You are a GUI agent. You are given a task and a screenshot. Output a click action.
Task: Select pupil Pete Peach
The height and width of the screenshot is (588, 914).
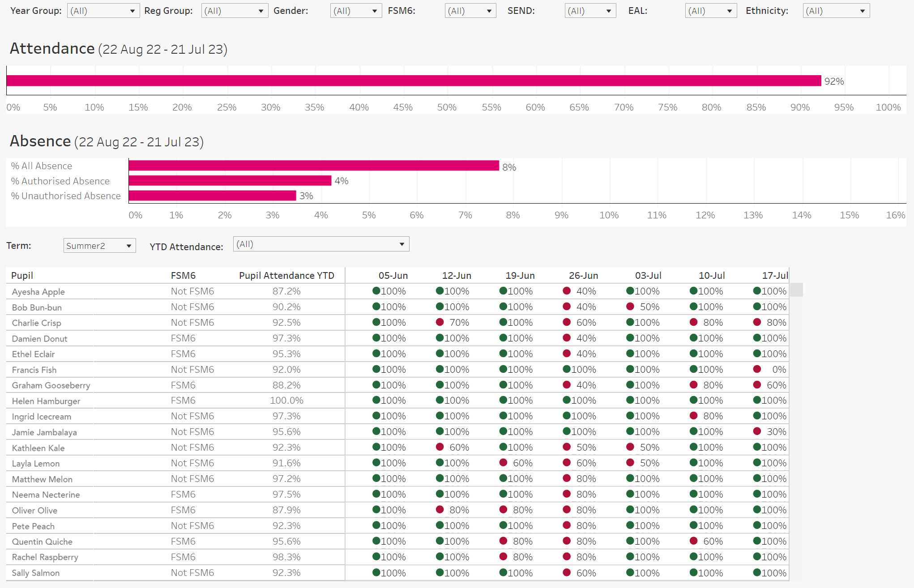33,526
